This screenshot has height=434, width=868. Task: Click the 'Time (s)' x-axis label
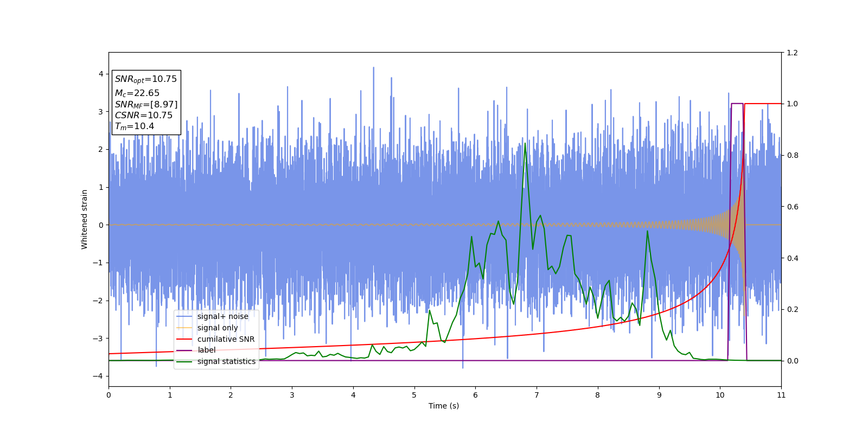tap(444, 406)
